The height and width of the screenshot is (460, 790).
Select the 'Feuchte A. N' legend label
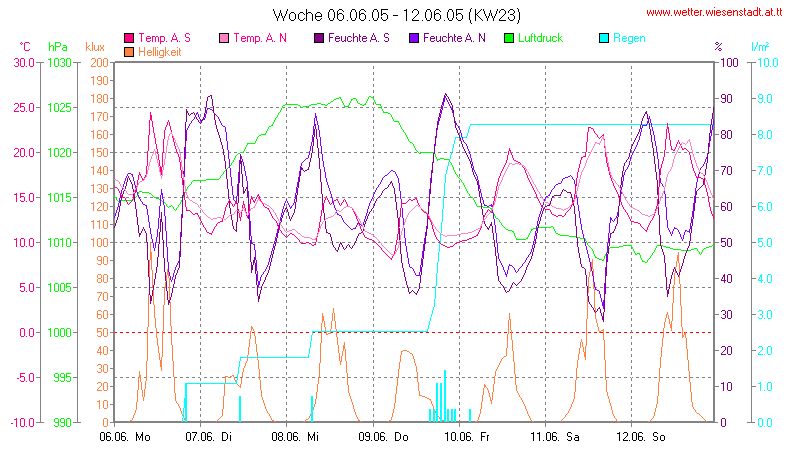[454, 38]
